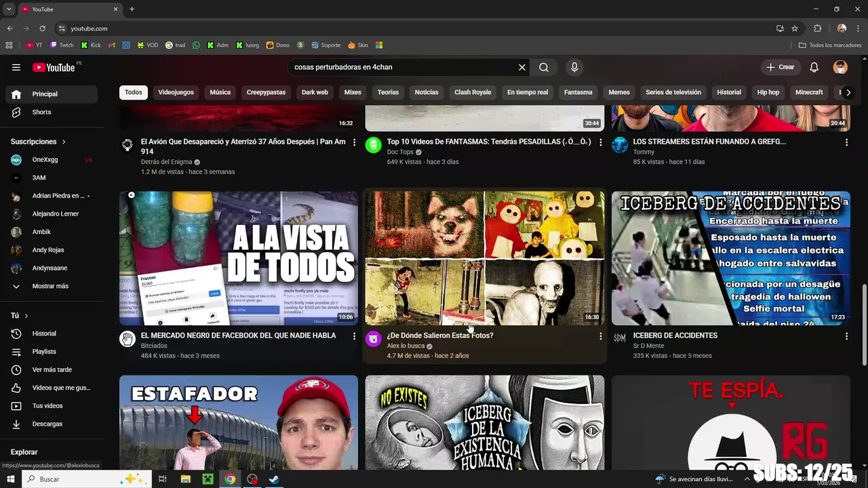868x488 pixels.
Task: Open options for the Pan Am 914 video
Action: 354,142
